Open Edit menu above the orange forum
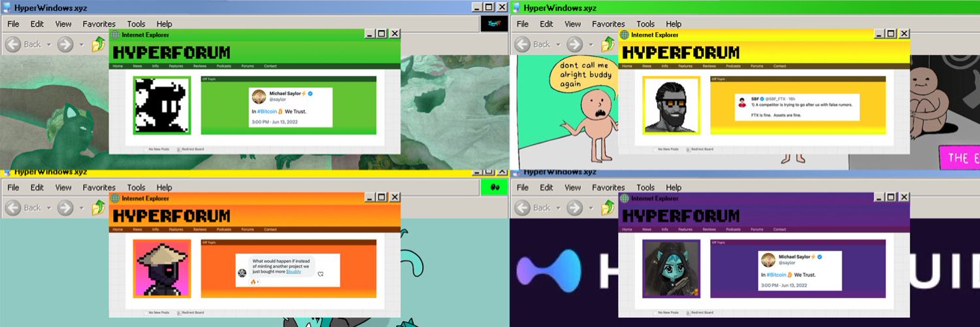This screenshot has width=980, height=327. pos(37,188)
